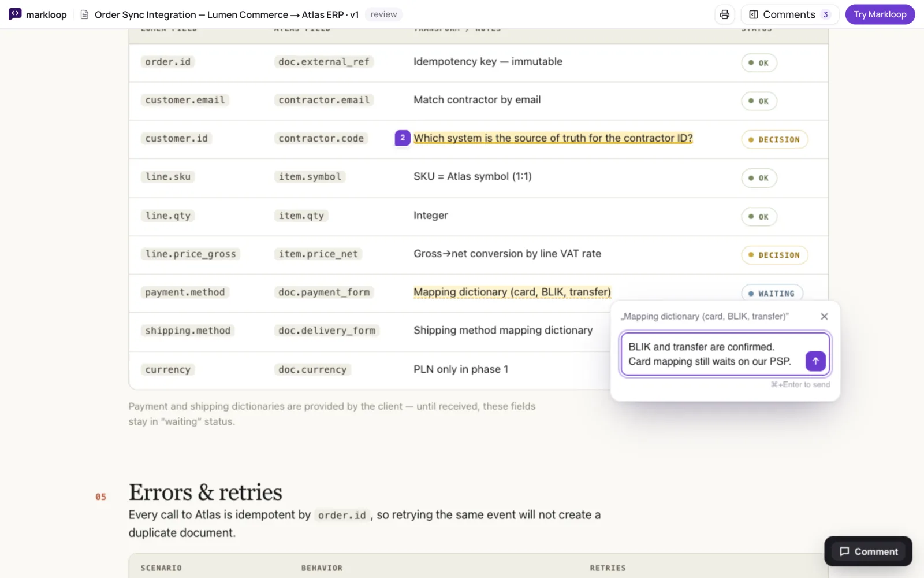
Task: Click the doc.external_ref cell
Action: 323,62
